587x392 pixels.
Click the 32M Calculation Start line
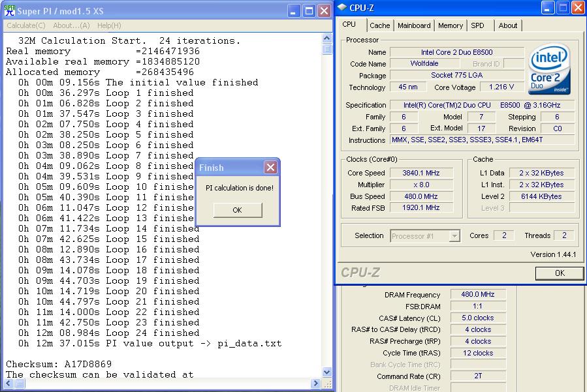129,40
